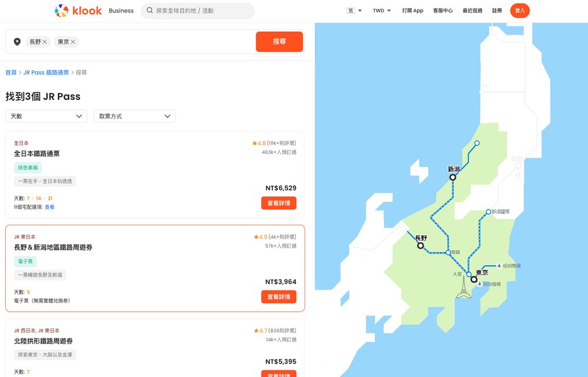Select the 東京 station marker on the map
The width and height of the screenshot is (588, 377).
click(474, 279)
